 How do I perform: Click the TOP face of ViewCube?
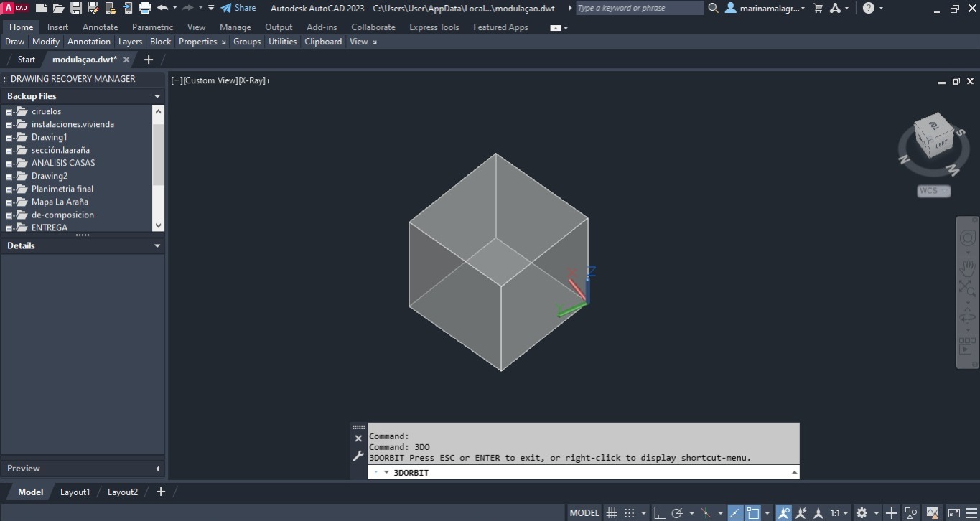point(935,125)
